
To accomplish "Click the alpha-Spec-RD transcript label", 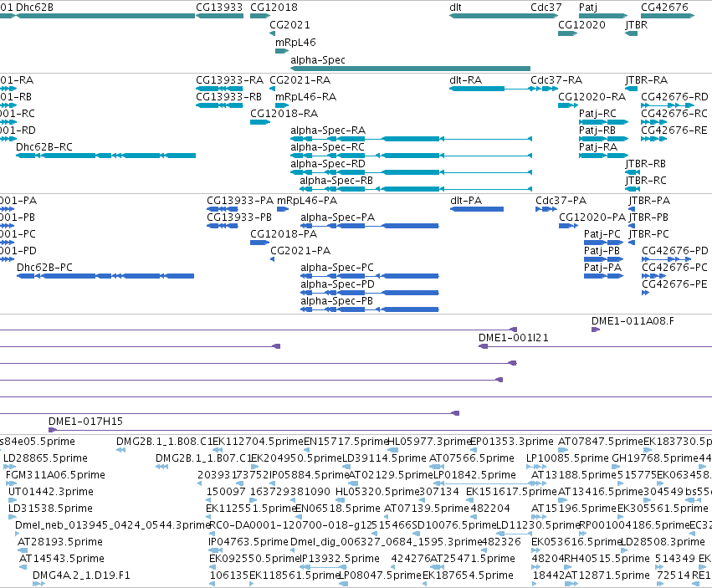I will coord(328,164).
